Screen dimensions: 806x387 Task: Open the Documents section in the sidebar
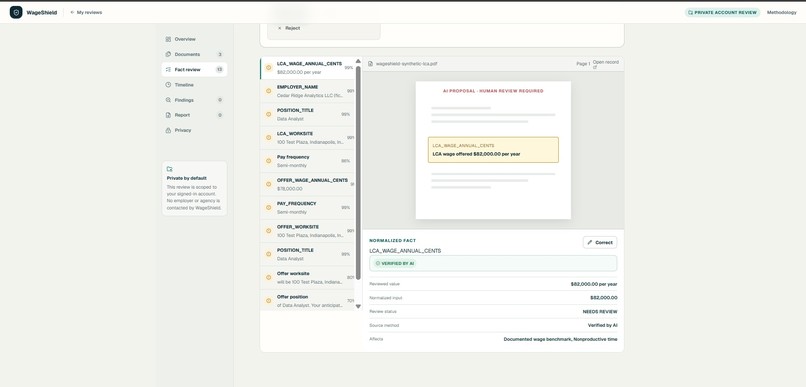pyautogui.click(x=194, y=54)
